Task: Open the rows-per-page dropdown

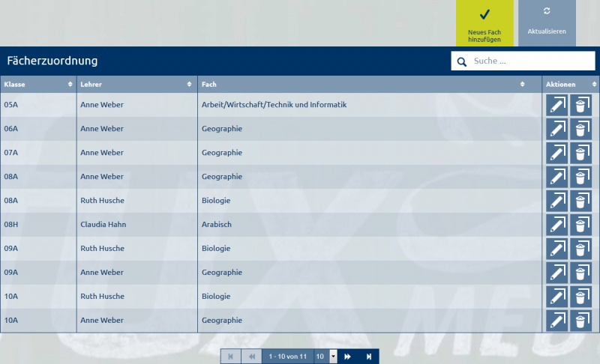Action: point(333,357)
